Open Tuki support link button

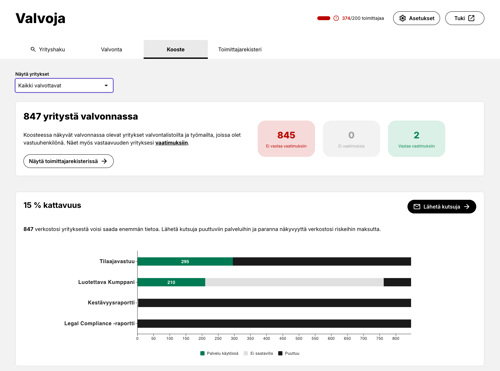click(x=465, y=18)
